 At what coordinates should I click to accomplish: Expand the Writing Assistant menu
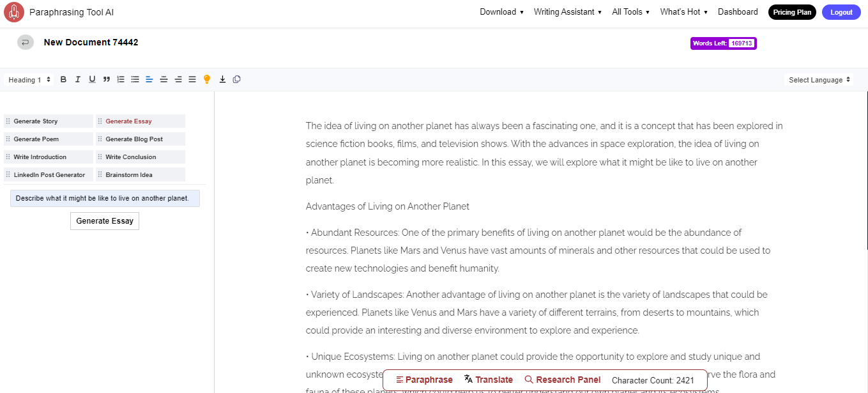coord(567,12)
